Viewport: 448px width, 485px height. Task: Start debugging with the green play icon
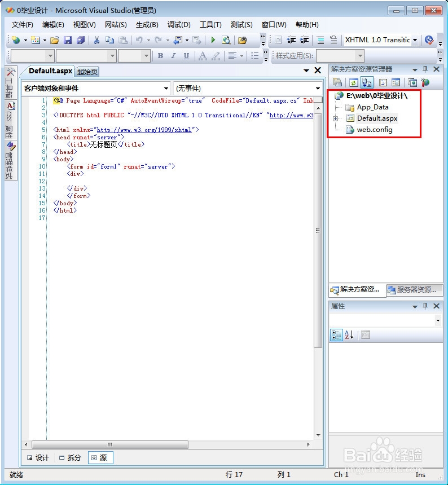pos(213,40)
